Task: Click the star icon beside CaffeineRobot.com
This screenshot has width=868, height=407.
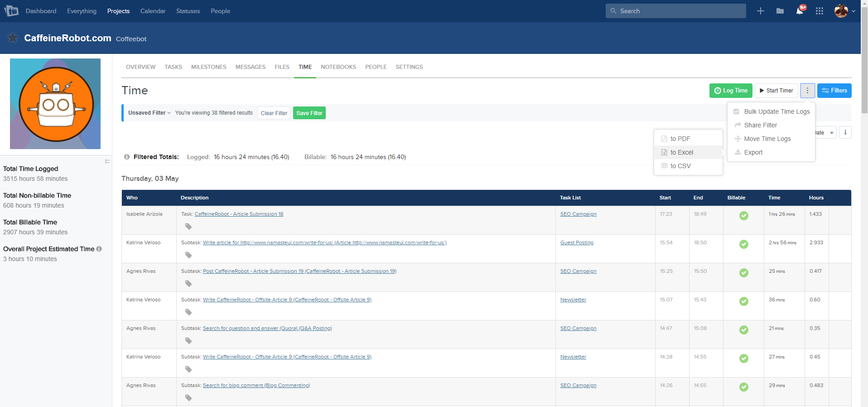Action: click(x=13, y=38)
